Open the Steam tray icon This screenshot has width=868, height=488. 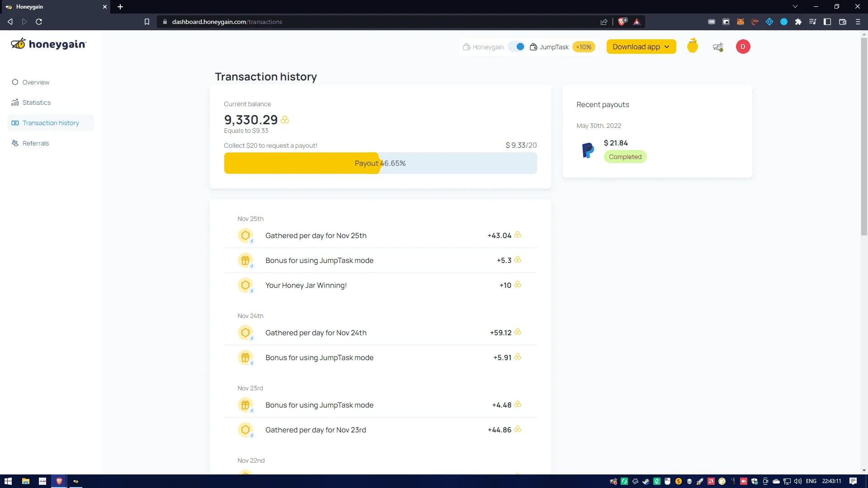646,481
